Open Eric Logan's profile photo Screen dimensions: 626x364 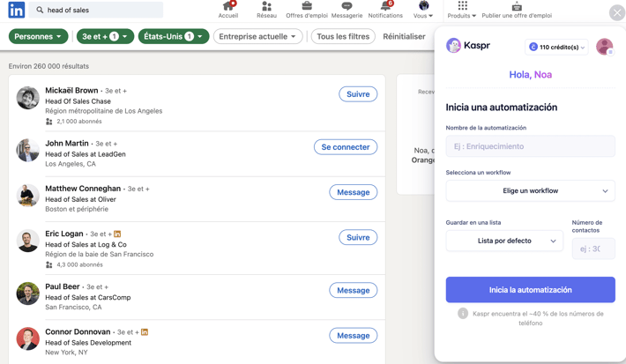[28, 241]
